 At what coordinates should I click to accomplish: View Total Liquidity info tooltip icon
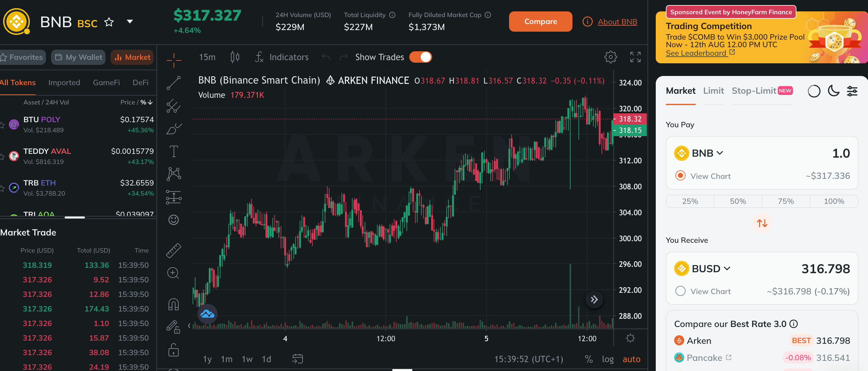[392, 15]
